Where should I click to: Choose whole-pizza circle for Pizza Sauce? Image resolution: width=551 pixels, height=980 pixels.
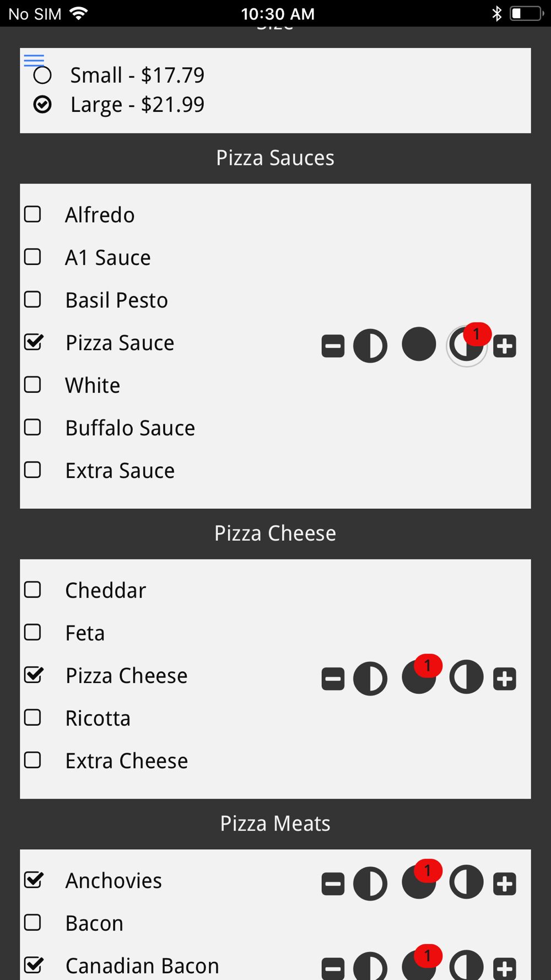(419, 344)
